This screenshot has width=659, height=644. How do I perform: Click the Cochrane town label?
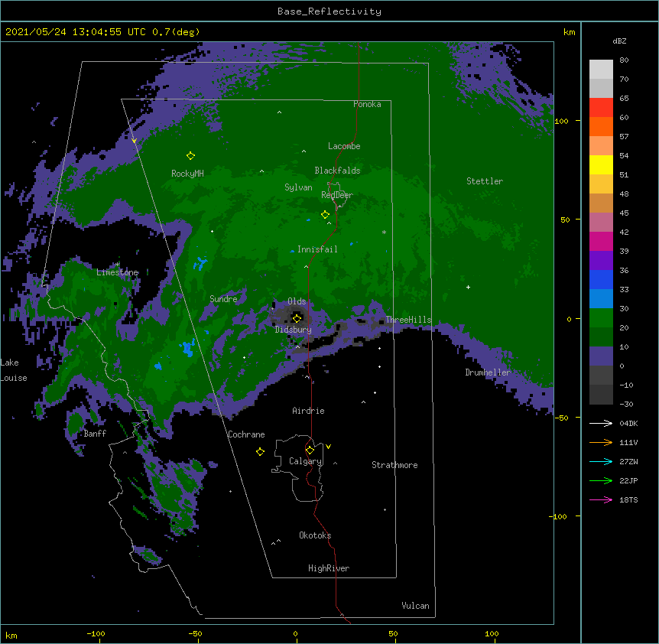(x=246, y=434)
